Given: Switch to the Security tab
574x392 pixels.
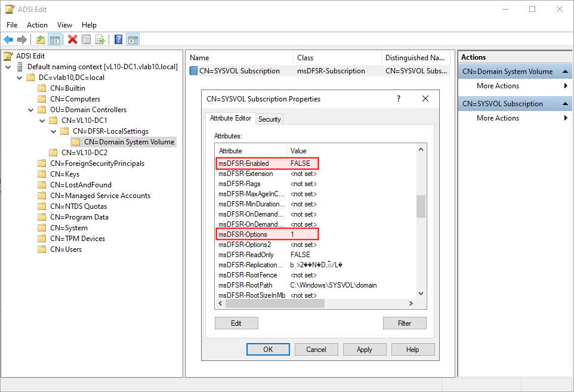Looking at the screenshot, I should (x=269, y=119).
